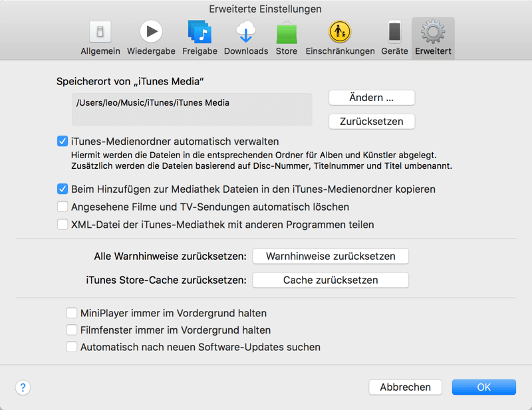Switch to the Freigabe tab label
532x410 pixels.
point(200,51)
